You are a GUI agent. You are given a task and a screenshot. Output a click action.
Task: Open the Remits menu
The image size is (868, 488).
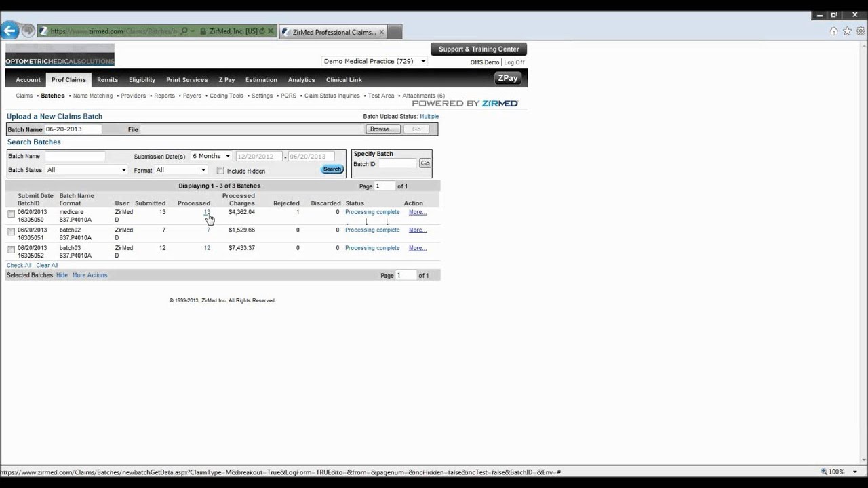(107, 80)
